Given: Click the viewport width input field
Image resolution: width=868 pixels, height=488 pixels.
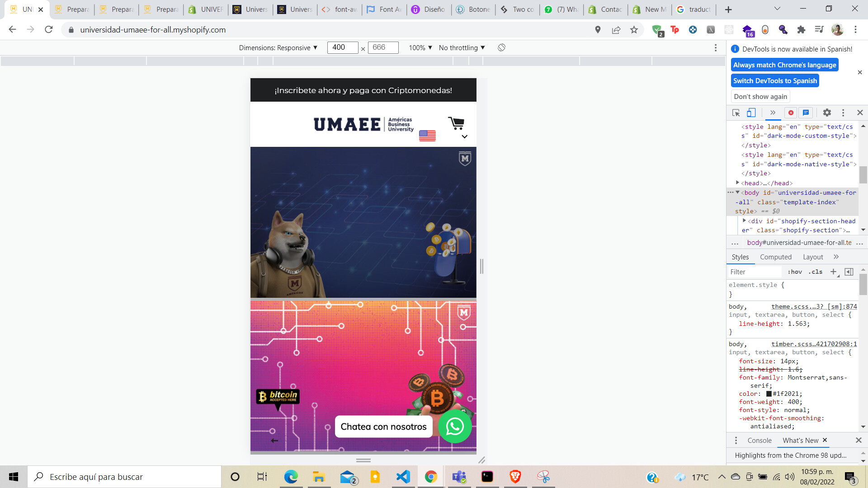Looking at the screenshot, I should (342, 47).
